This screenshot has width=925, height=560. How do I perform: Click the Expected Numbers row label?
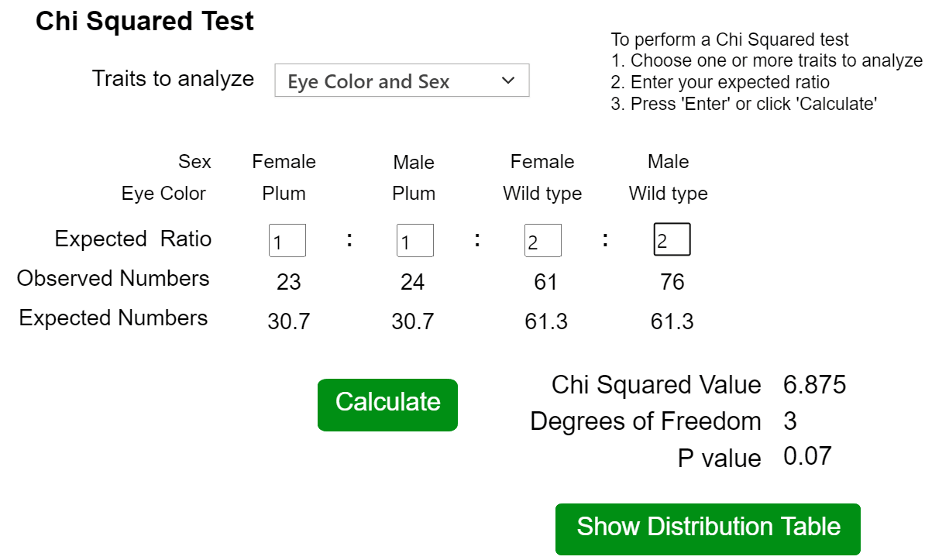pos(113,318)
